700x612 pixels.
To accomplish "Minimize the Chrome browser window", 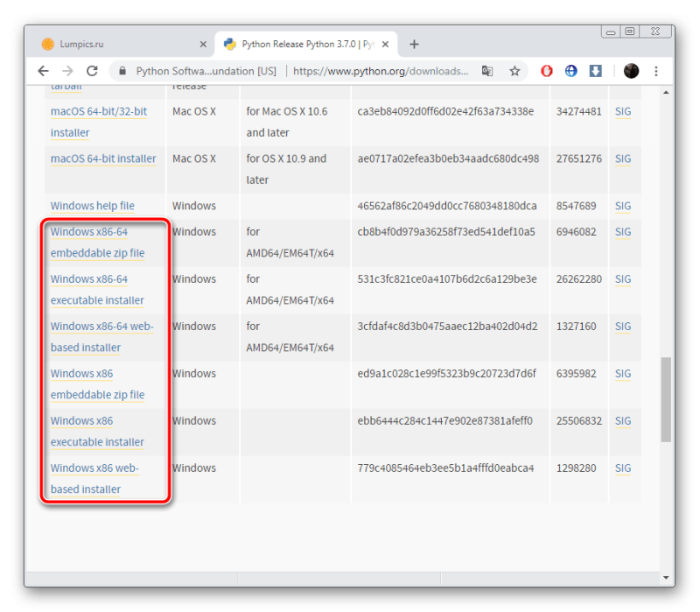I will [x=611, y=32].
